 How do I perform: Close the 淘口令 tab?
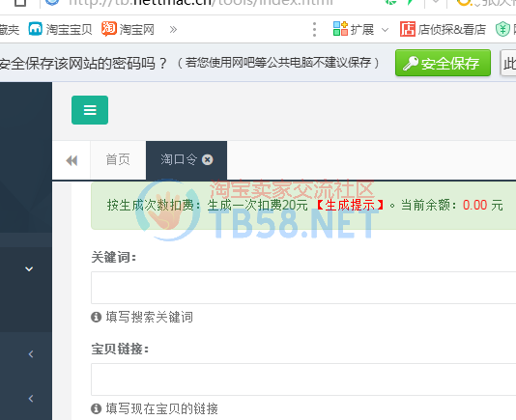tap(208, 160)
